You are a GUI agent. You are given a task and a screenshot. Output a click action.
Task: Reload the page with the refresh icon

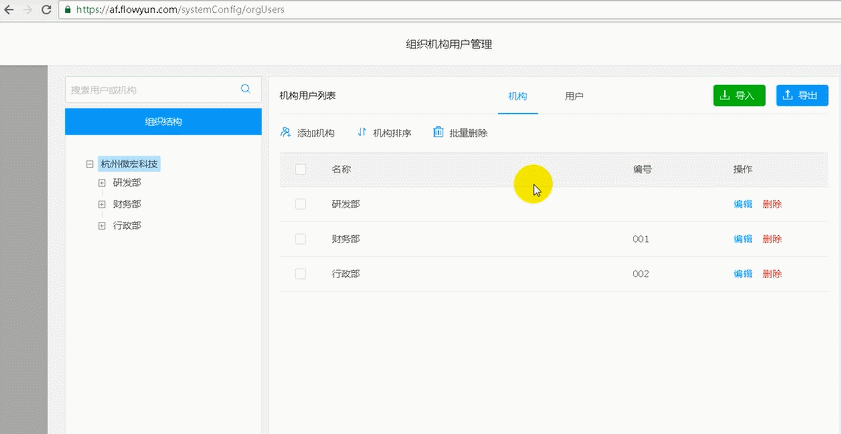click(x=47, y=10)
